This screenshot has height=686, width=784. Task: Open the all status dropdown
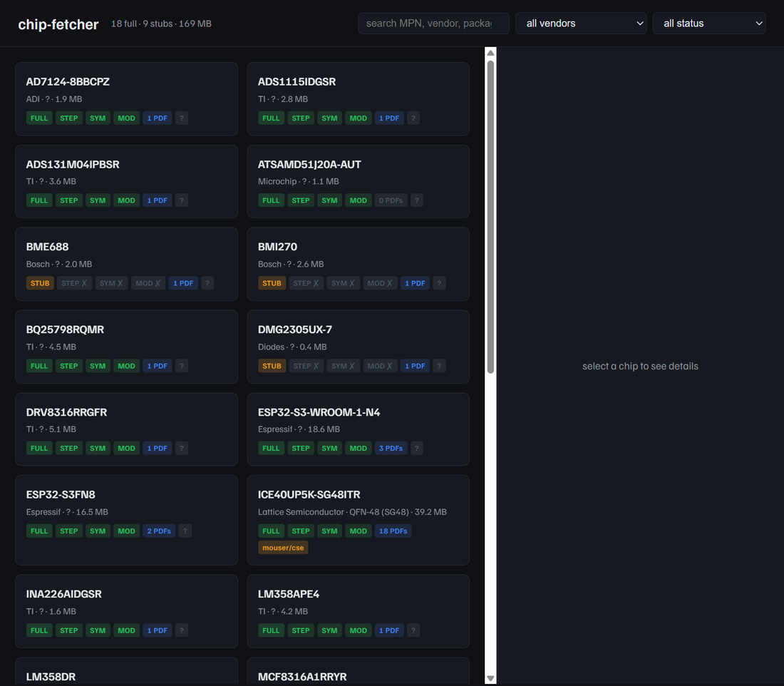click(x=709, y=24)
